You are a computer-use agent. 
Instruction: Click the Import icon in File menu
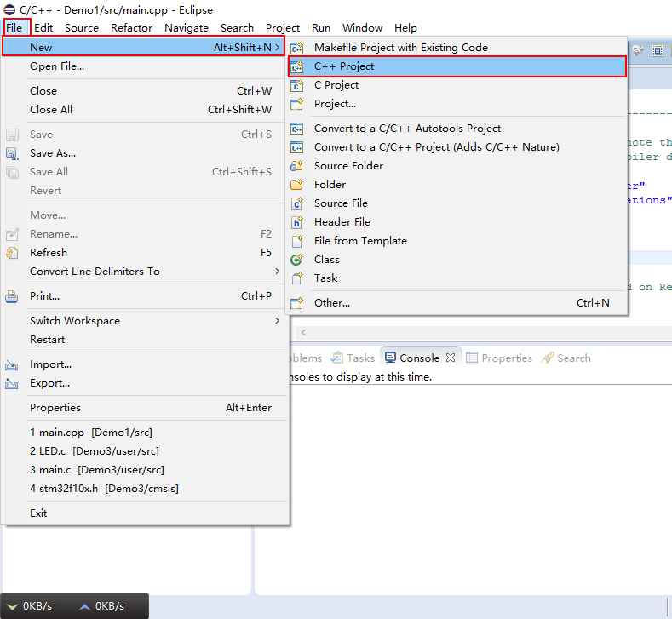point(12,365)
